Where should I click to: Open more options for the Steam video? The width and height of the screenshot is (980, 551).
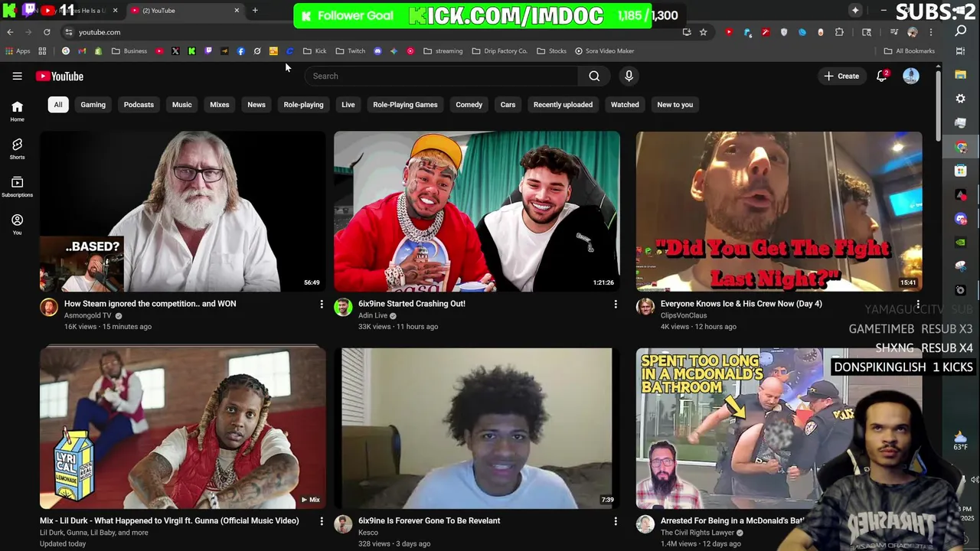(322, 305)
